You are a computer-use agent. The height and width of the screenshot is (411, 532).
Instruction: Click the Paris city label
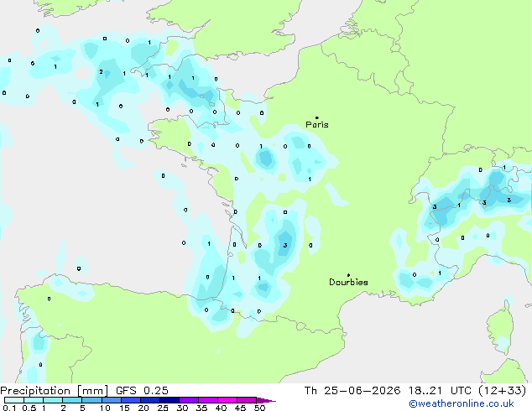click(x=317, y=124)
